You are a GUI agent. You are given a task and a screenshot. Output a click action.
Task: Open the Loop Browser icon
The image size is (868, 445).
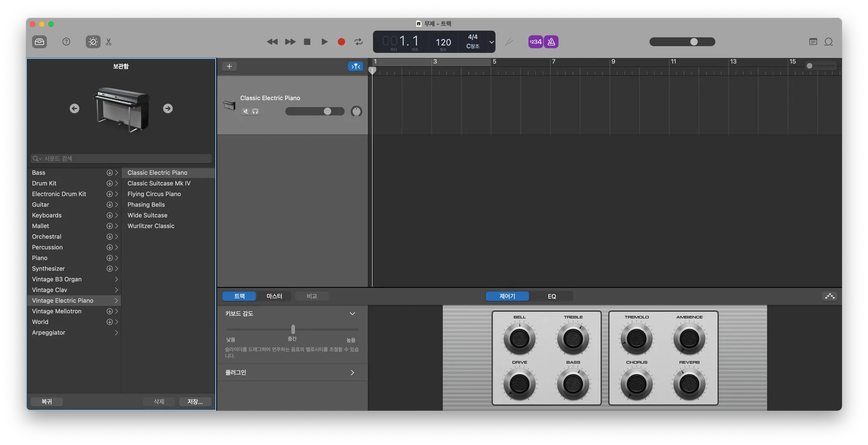pos(829,41)
